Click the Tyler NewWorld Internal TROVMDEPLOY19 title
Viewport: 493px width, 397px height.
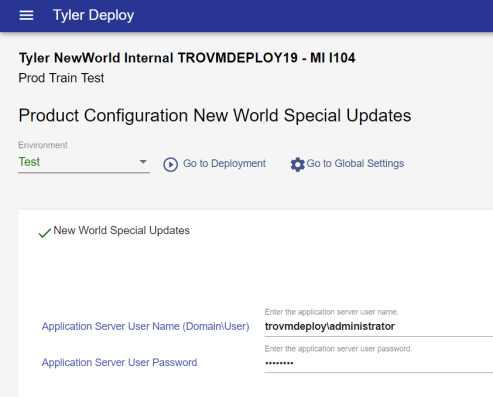tap(187, 58)
